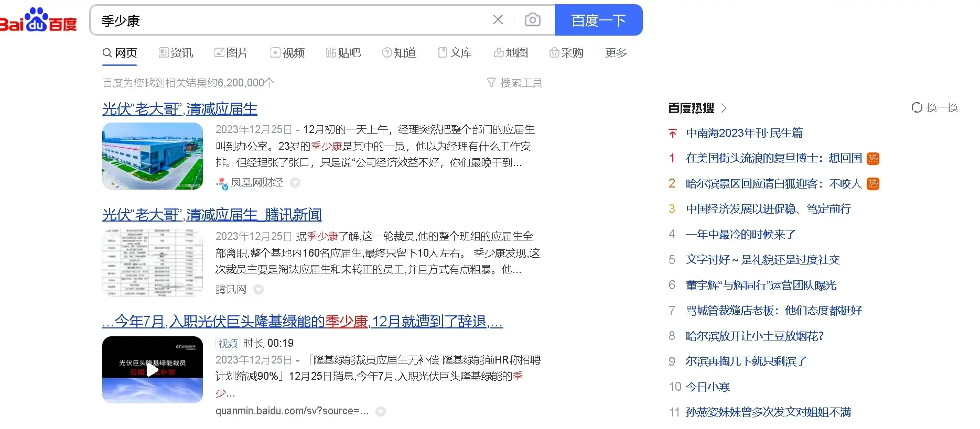Open hot topic 文字讨好～是礼貌还是过度社交
Viewport: 980px width, 429px height.
tap(763, 260)
